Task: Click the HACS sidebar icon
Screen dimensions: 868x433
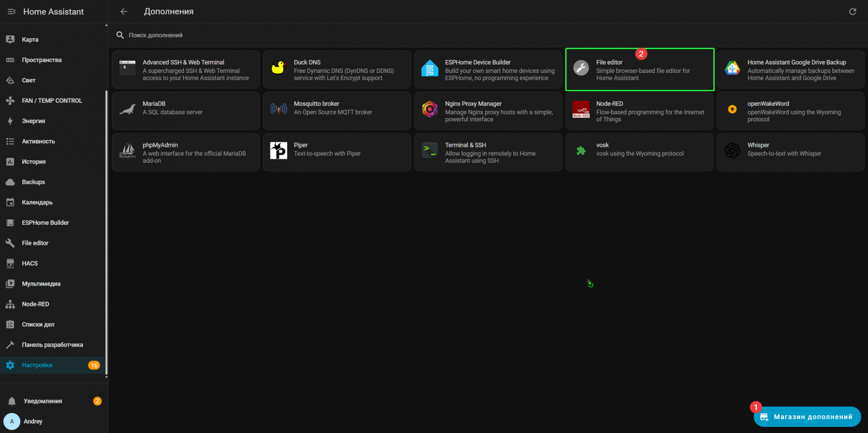Action: point(10,263)
